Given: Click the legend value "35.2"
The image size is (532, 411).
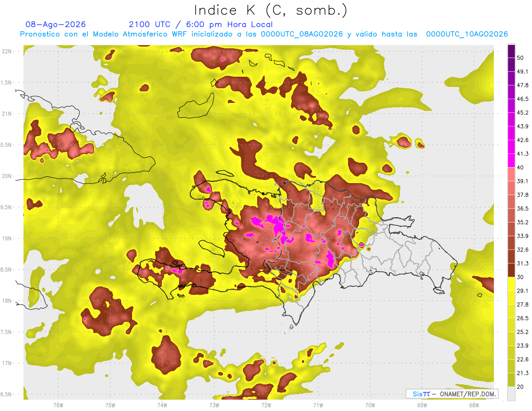Looking at the screenshot, I should pyautogui.click(x=523, y=222).
